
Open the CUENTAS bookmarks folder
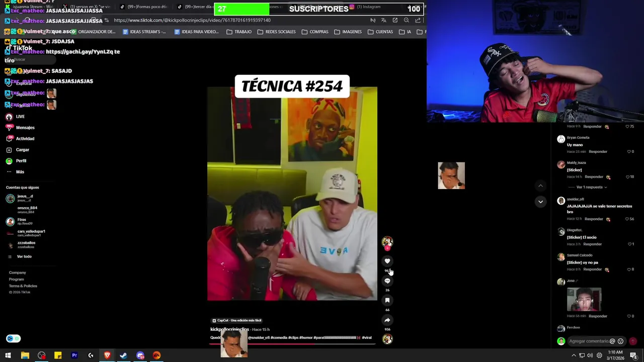click(x=380, y=32)
